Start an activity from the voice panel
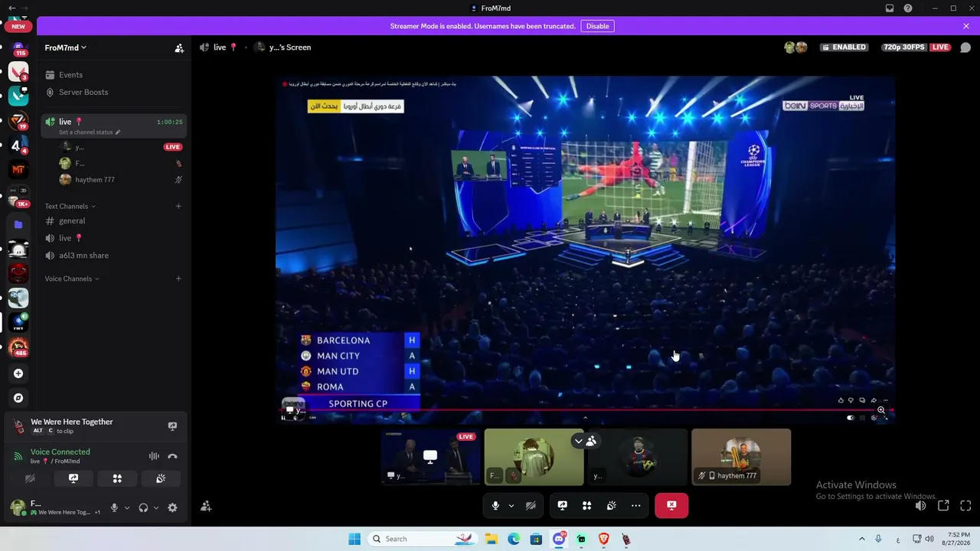This screenshot has width=980, height=551. tap(117, 478)
